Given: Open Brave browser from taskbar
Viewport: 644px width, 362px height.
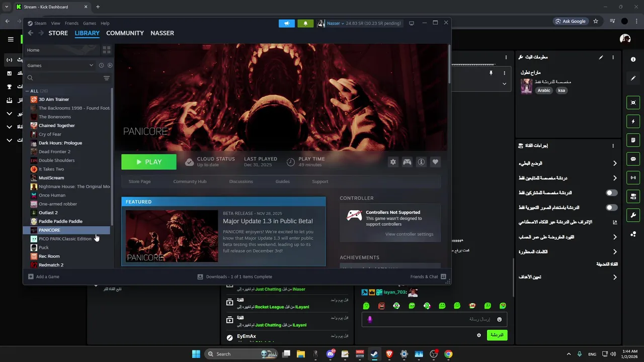Looking at the screenshot, I should (x=389, y=354).
